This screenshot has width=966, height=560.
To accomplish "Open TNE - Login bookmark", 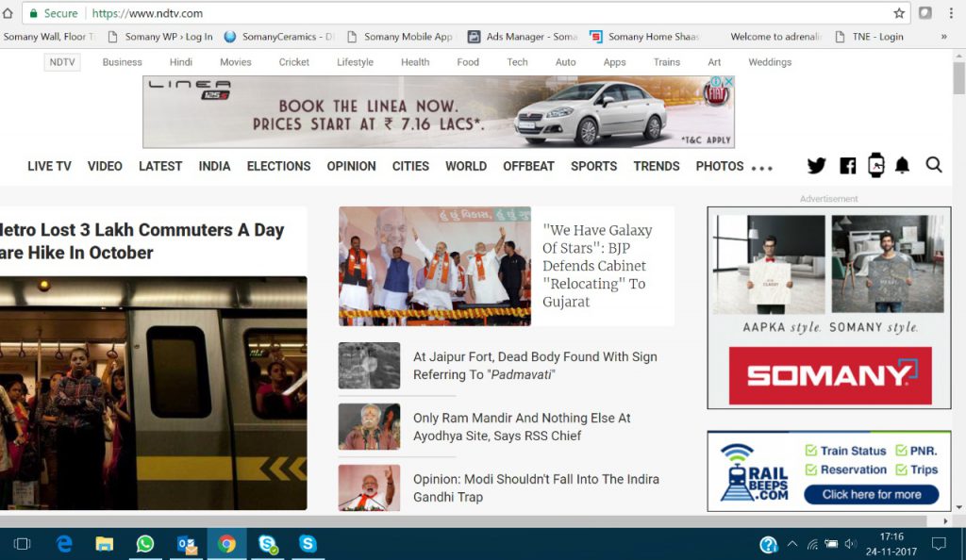I will click(869, 37).
